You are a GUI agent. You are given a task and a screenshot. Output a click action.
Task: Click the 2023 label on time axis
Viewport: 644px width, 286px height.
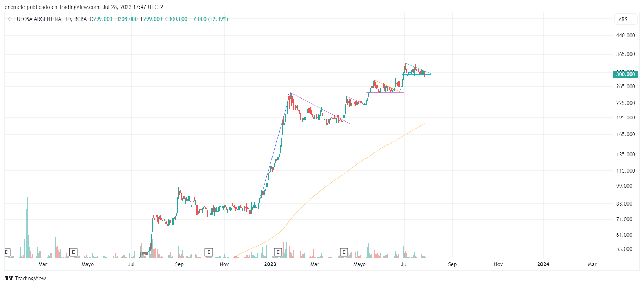pyautogui.click(x=270, y=264)
